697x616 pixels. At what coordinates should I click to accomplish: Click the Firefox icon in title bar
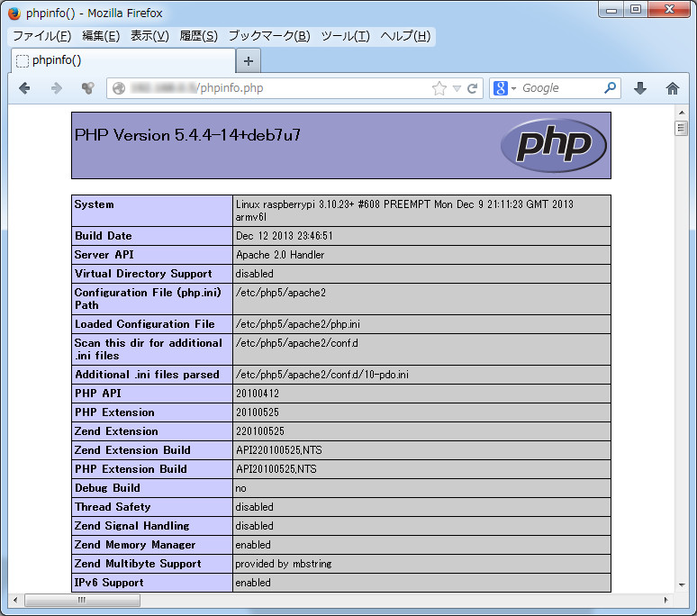pyautogui.click(x=14, y=14)
